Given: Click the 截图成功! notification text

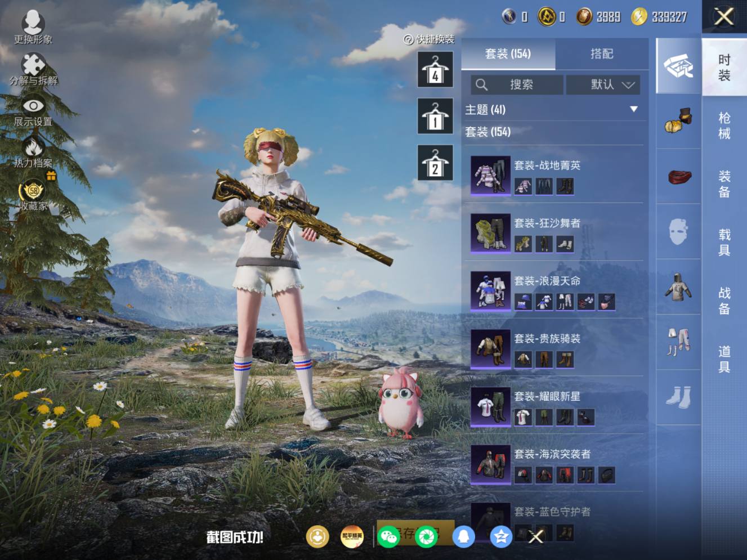Looking at the screenshot, I should (x=234, y=537).
